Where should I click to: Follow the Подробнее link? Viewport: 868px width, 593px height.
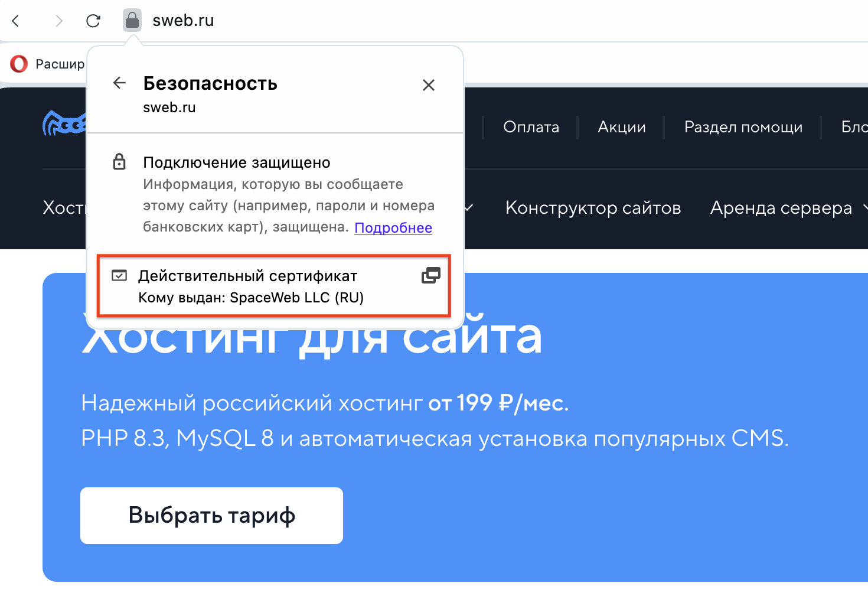pyautogui.click(x=393, y=228)
